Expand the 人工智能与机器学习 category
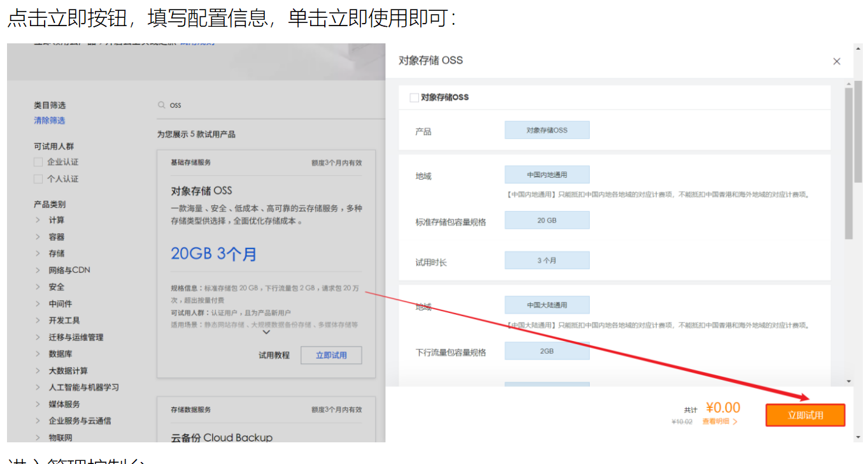 [38, 387]
